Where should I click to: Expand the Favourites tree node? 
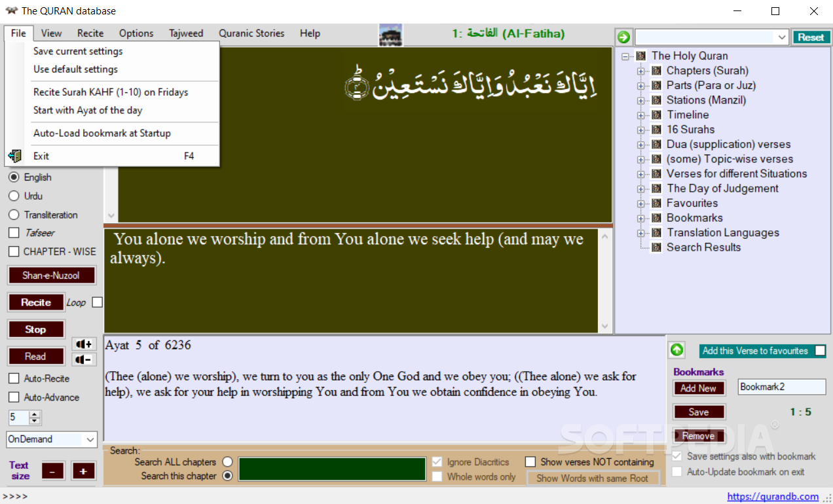tap(641, 203)
